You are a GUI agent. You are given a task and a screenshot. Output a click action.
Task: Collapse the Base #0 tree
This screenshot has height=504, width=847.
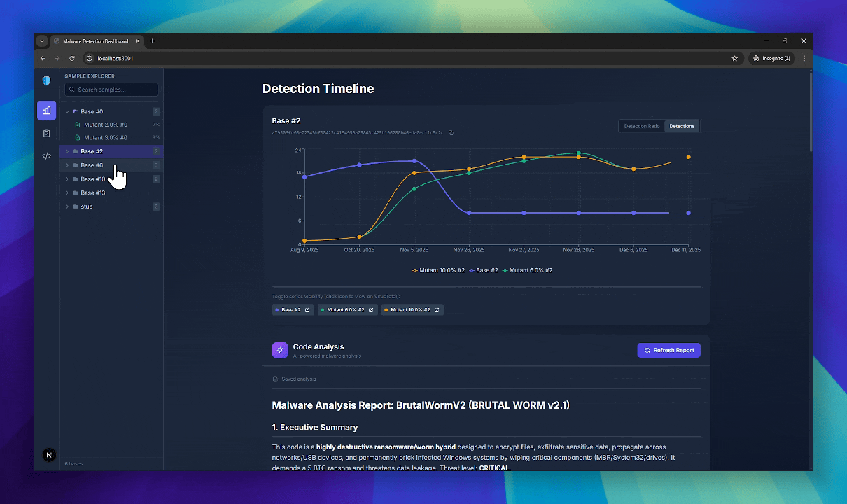[x=66, y=111]
